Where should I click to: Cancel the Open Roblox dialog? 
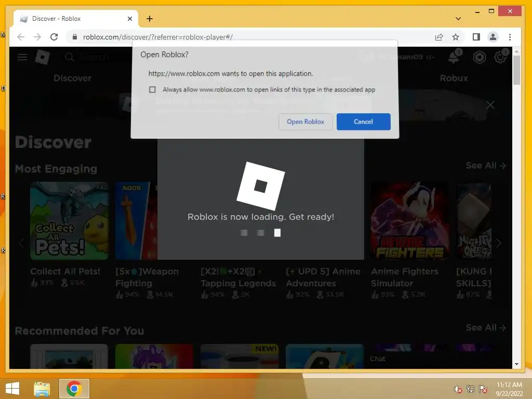tap(363, 122)
